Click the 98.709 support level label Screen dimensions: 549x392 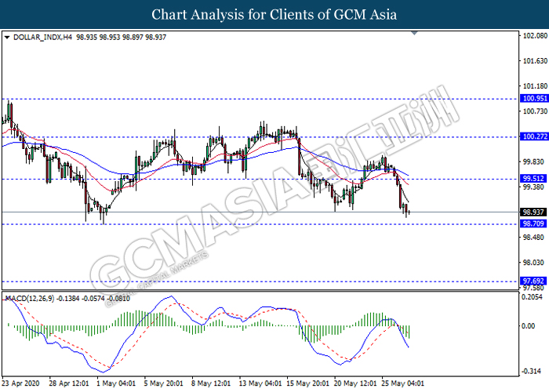(533, 223)
